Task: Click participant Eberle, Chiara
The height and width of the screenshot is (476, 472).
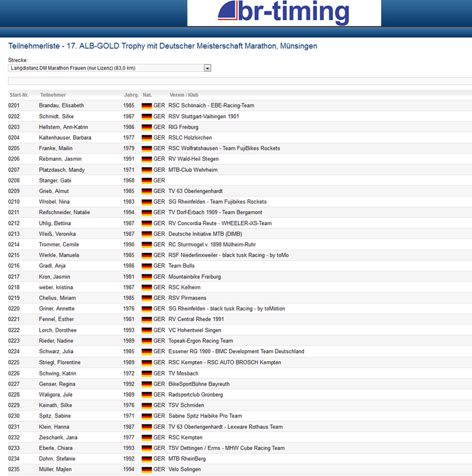Action: [56, 448]
